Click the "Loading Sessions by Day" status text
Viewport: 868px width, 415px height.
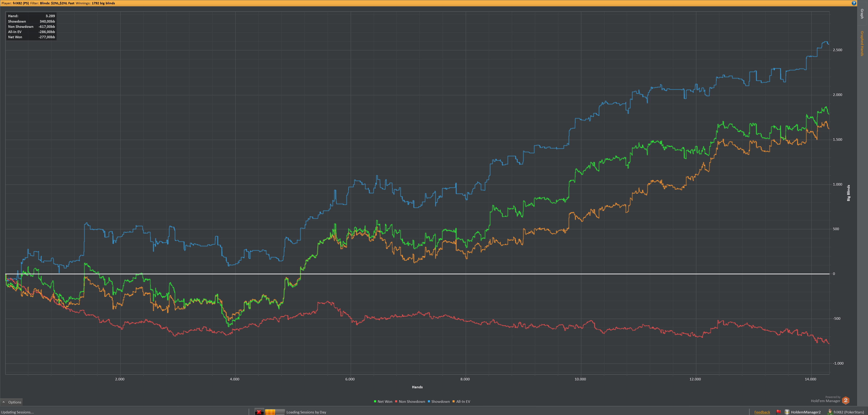tap(306, 412)
